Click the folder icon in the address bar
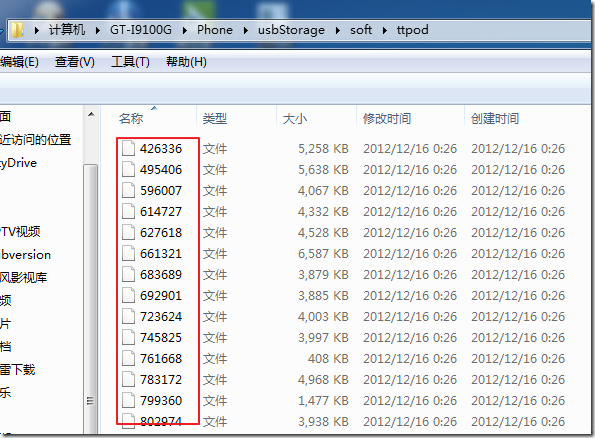Image resolution: width=595 pixels, height=438 pixels. click(17, 30)
